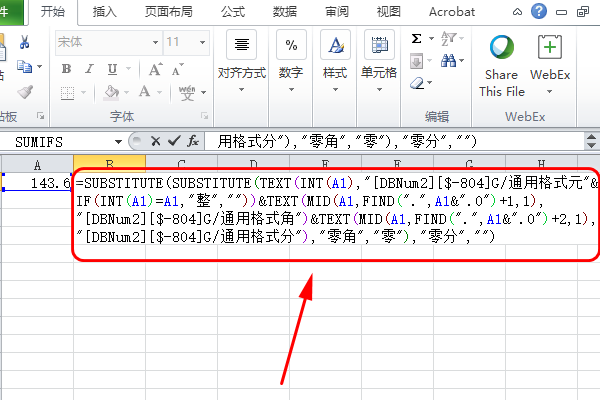Click the AutoSum sigma icon

click(x=417, y=38)
